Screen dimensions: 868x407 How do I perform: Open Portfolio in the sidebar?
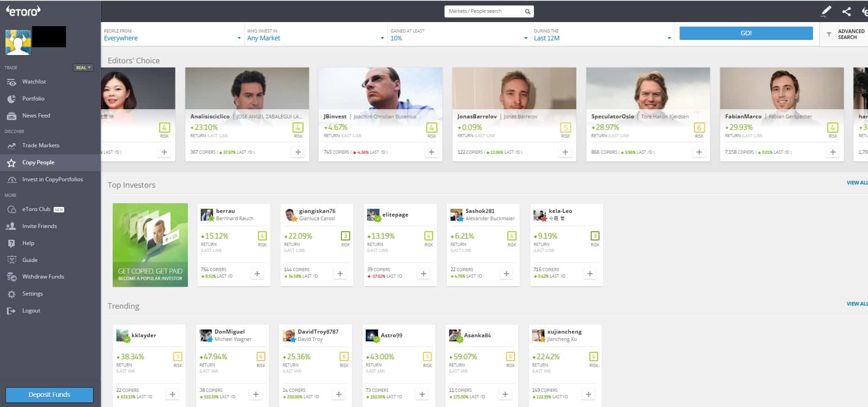pyautogui.click(x=33, y=99)
